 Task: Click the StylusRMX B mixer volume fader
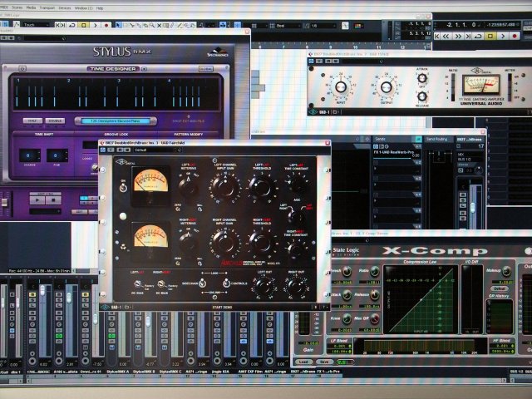click(x=148, y=321)
